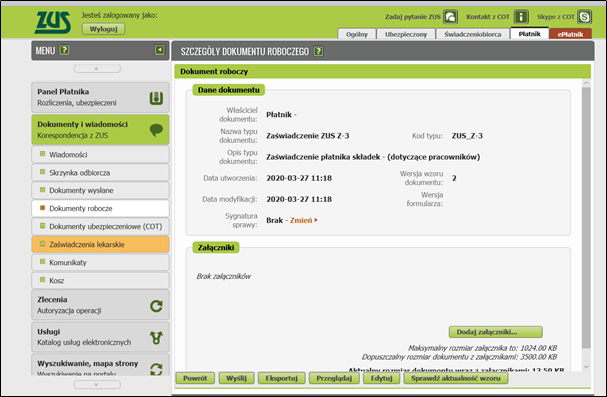This screenshot has height=397, width=607.
Task: Click the Dodaj załączniki button
Action: coord(496,332)
